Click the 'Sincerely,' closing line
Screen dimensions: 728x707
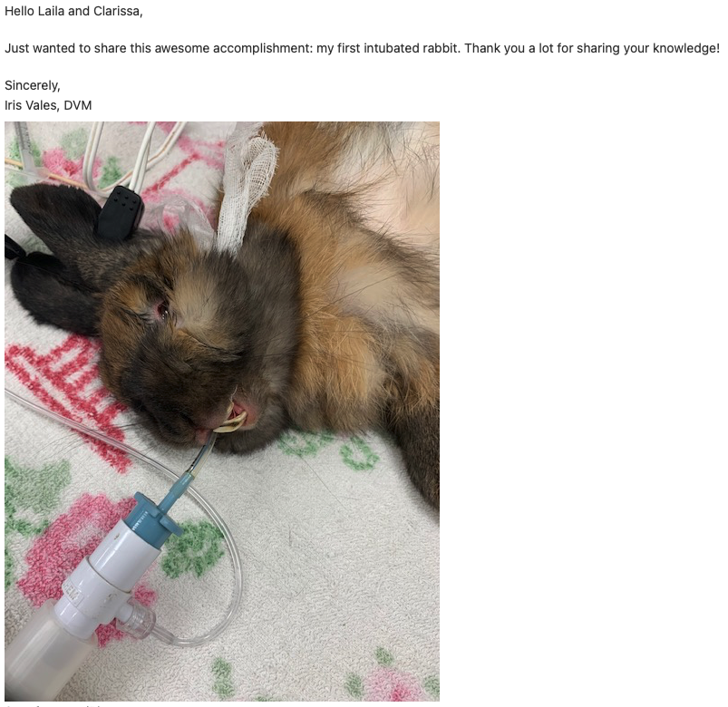point(32,85)
